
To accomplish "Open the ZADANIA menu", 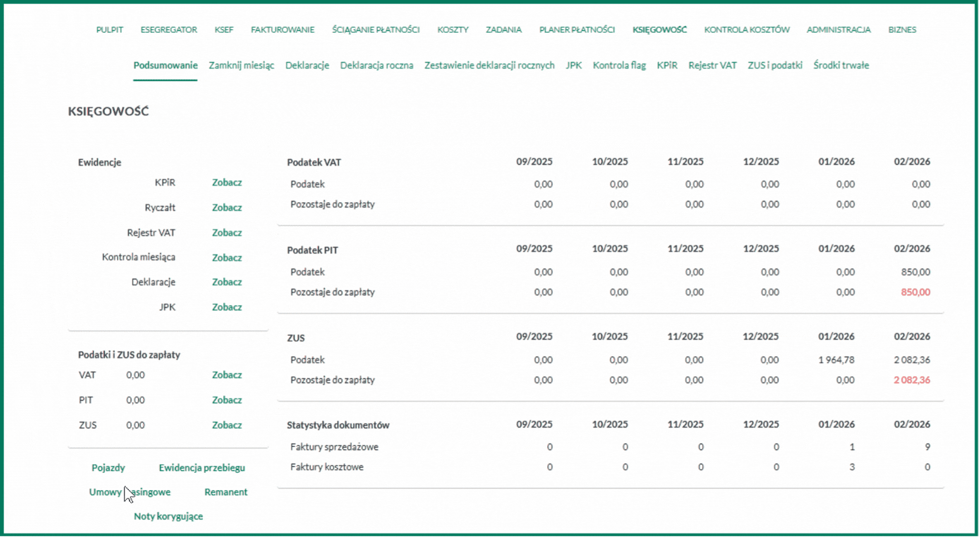I will point(504,30).
